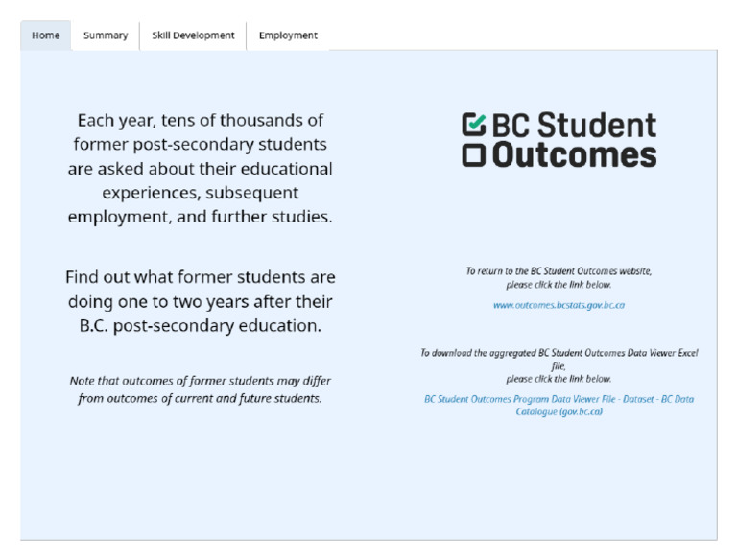
Task: Click the "Each year, tens of thousands" paragraph
Action: (x=201, y=168)
